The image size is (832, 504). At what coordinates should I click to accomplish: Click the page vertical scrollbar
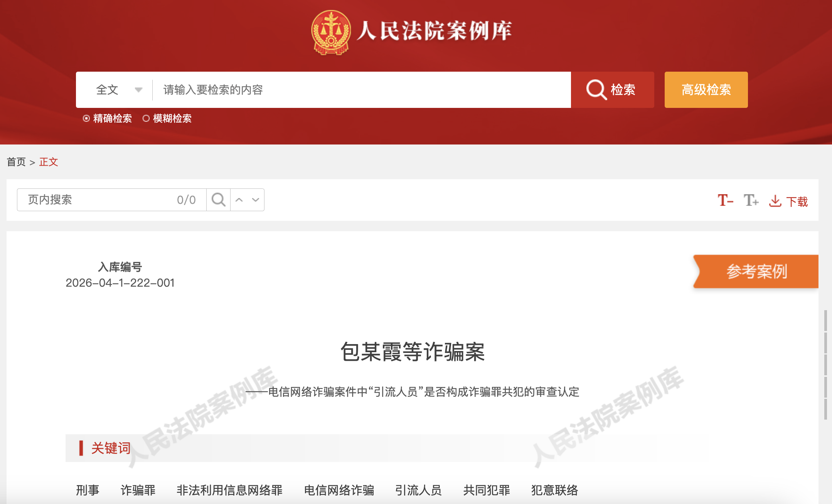(x=825, y=364)
